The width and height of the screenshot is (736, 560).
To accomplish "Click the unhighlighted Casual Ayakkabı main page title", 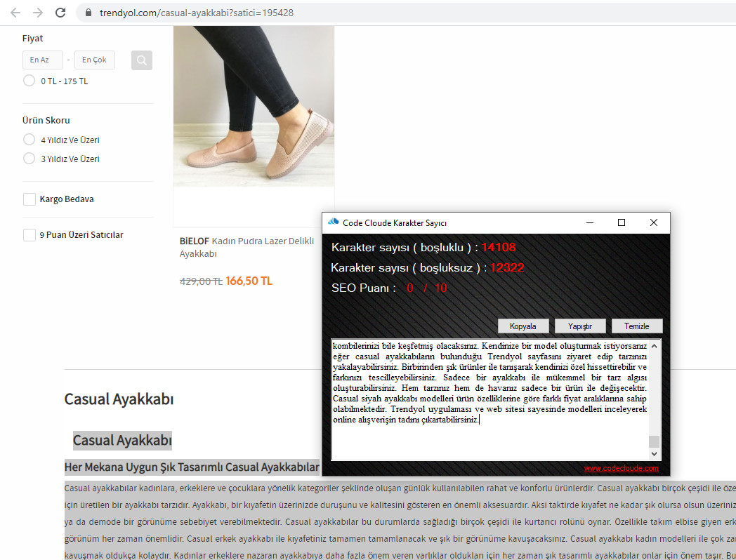I will [x=119, y=399].
